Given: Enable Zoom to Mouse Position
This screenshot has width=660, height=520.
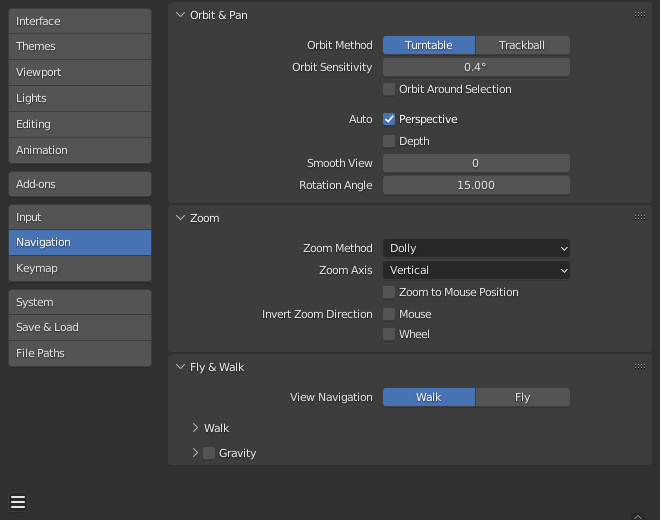Looking at the screenshot, I should [389, 292].
